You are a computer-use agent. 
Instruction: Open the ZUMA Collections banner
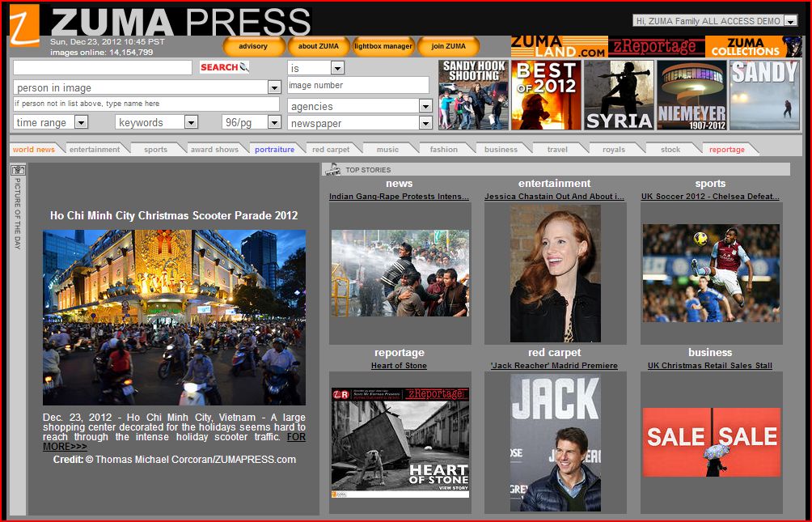pos(754,47)
